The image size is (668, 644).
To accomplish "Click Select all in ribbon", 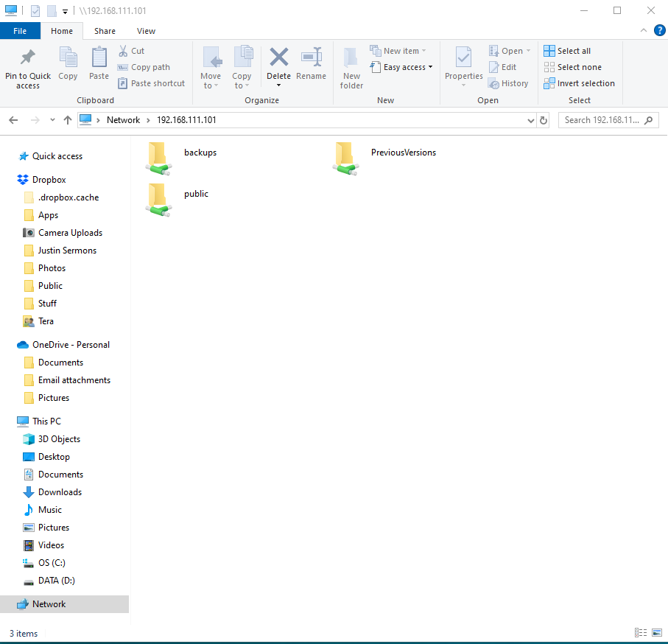I will pos(567,51).
